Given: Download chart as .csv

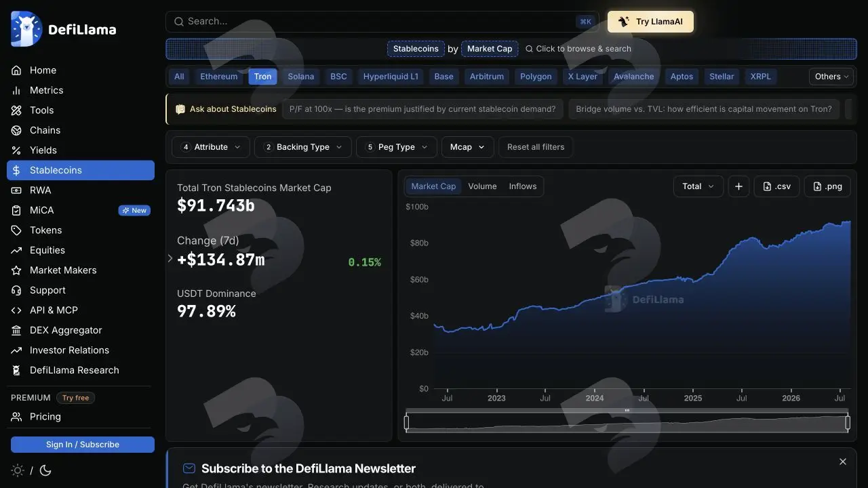Looking at the screenshot, I should point(776,186).
